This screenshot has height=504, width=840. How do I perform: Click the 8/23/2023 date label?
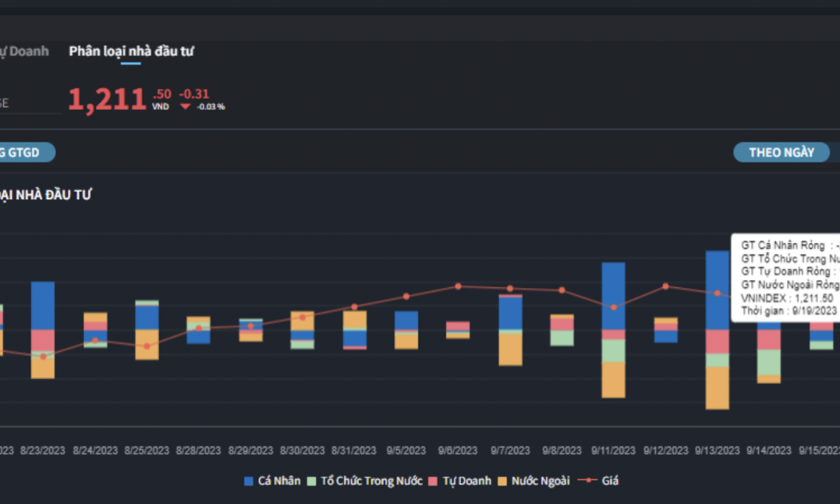tap(43, 451)
